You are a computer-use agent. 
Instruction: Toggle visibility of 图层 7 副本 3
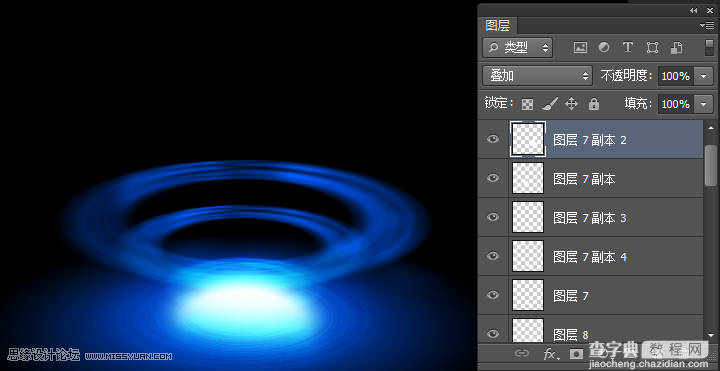click(x=493, y=217)
